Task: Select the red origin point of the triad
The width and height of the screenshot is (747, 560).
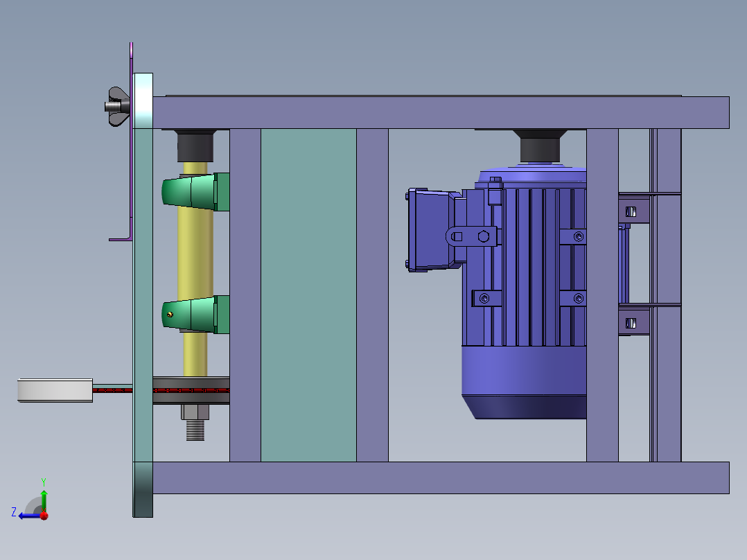Action: click(44, 515)
